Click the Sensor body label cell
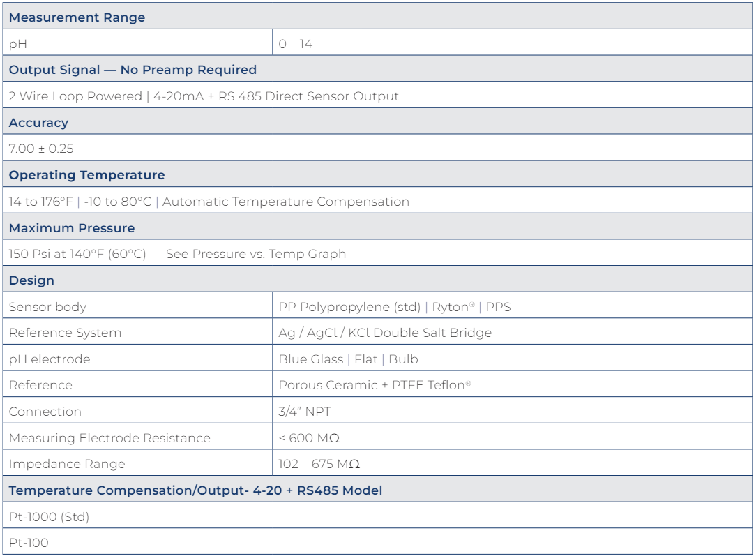The width and height of the screenshot is (756, 556). coord(47,307)
